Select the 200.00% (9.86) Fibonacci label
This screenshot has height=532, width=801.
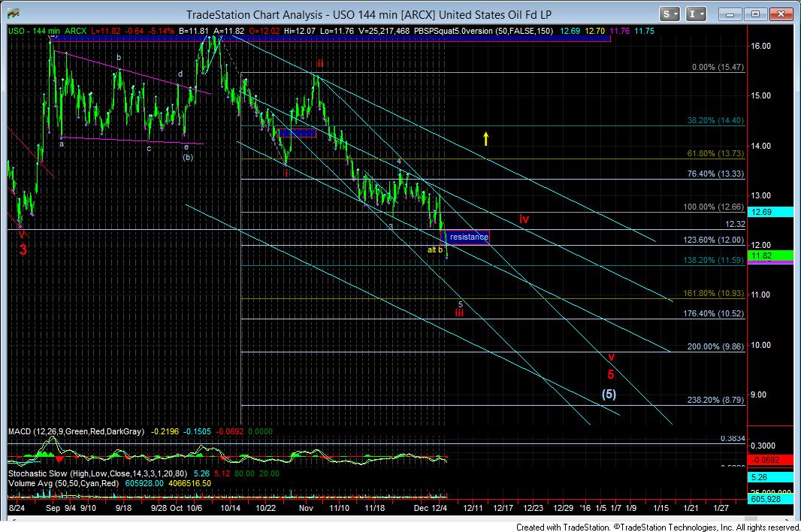pos(715,347)
